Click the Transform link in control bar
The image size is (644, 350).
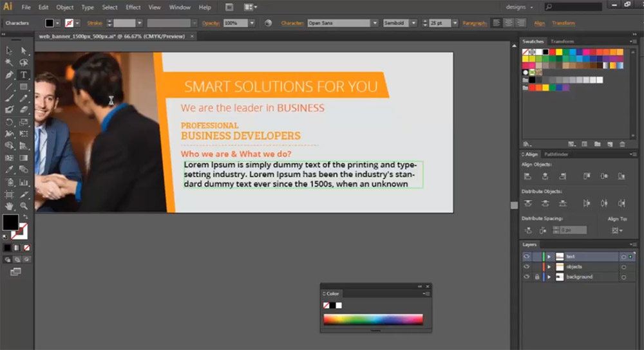[563, 23]
